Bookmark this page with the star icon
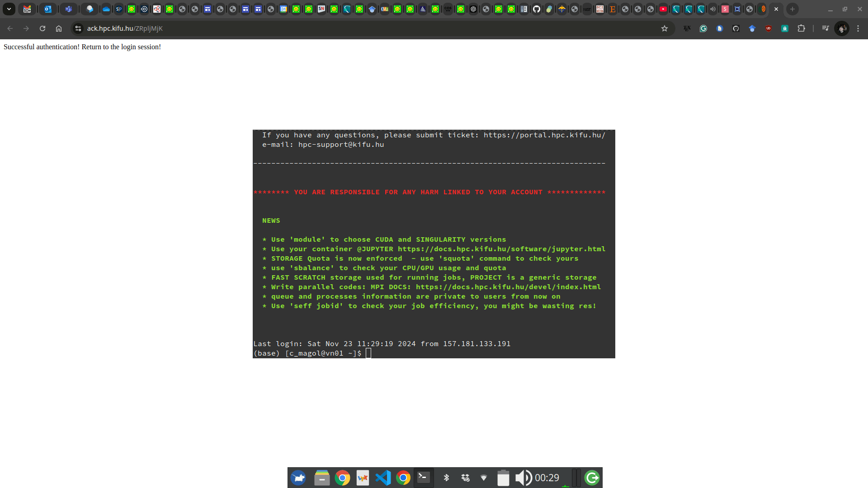The height and width of the screenshot is (488, 868). (x=665, y=28)
